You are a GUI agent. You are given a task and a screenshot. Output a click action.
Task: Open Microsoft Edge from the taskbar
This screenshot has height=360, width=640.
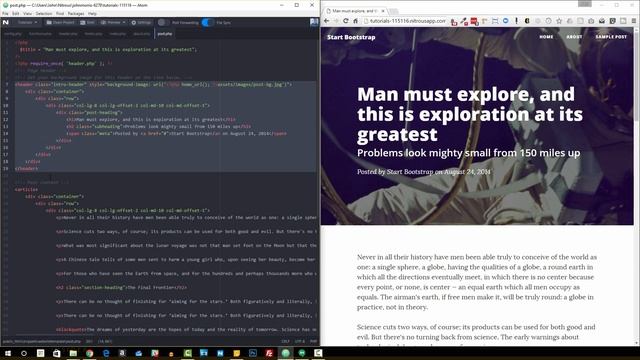pyautogui.click(x=106, y=353)
